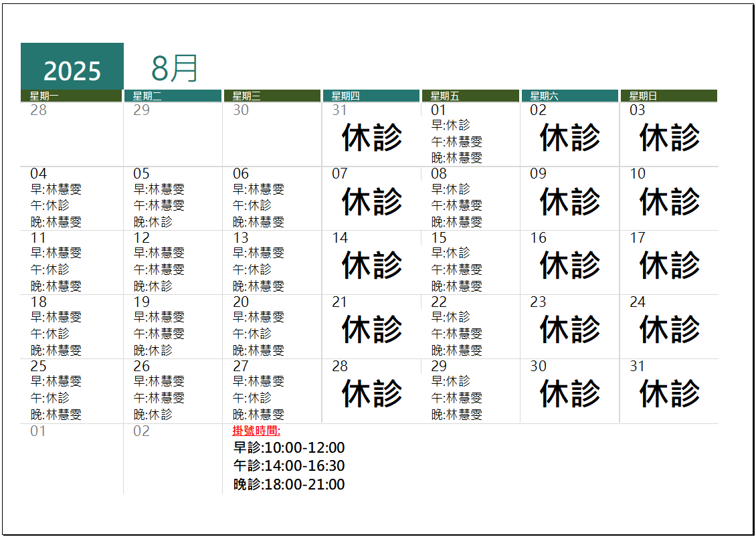Image resolution: width=756 pixels, height=537 pixels.
Task: Select 早:休診 in the date 15 cell
Action: click(450, 253)
